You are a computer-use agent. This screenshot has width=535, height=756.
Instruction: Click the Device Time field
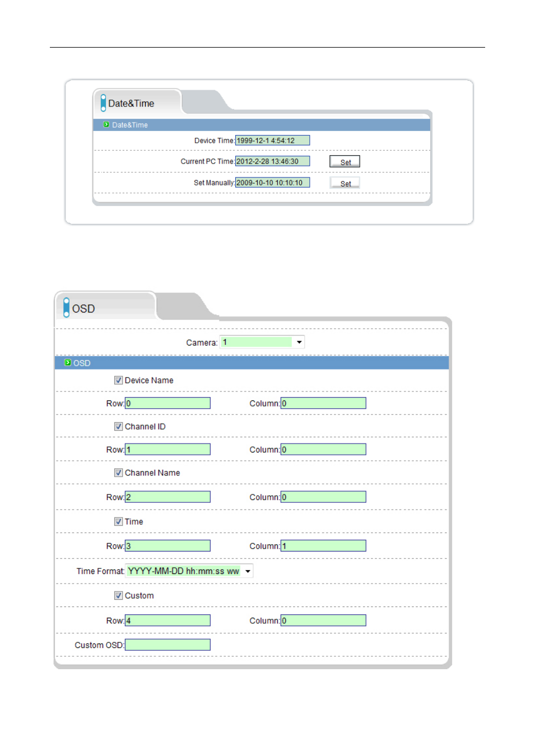(272, 141)
